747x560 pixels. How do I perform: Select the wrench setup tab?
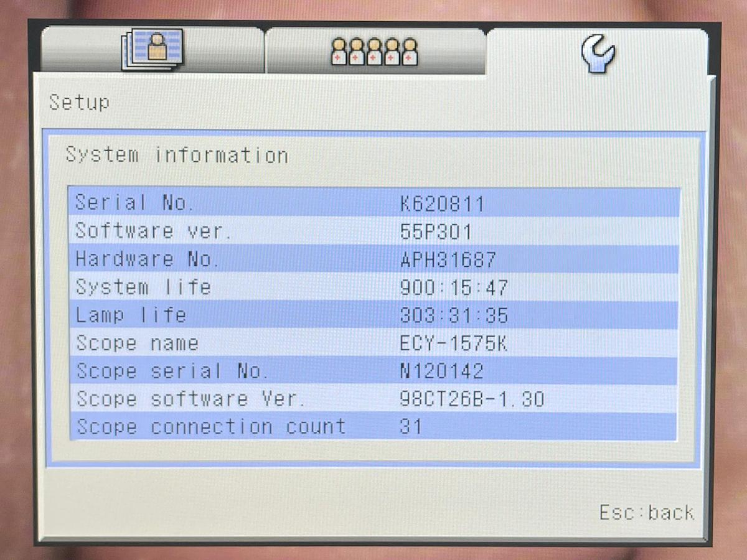[598, 53]
